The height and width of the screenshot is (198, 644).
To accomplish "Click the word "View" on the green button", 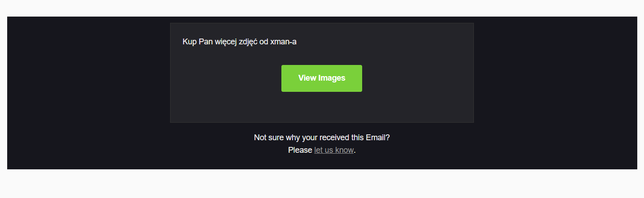I will click(x=307, y=78).
